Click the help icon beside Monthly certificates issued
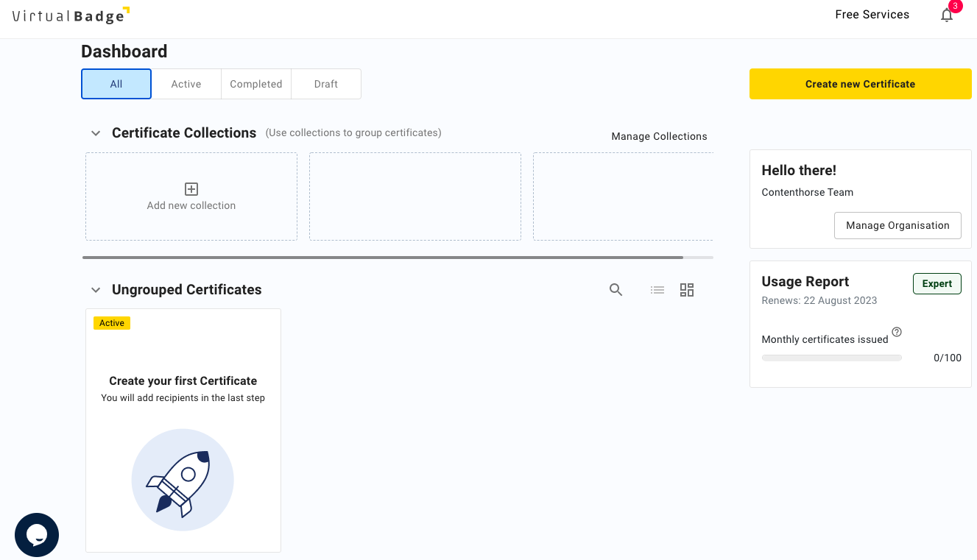977x560 pixels. click(896, 332)
